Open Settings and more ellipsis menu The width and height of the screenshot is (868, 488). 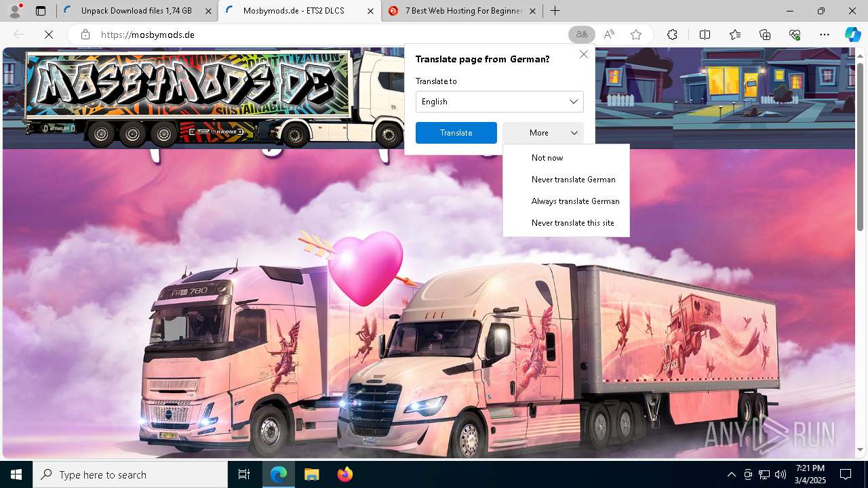(x=825, y=35)
